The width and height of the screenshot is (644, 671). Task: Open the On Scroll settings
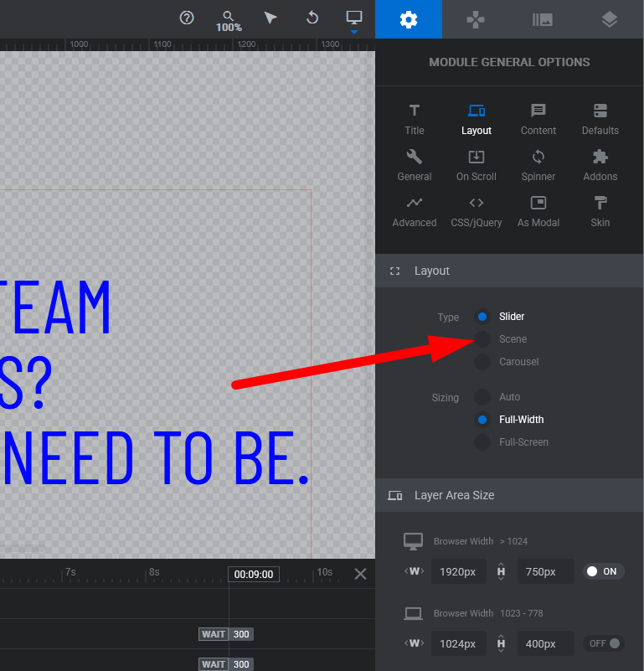pyautogui.click(x=476, y=165)
